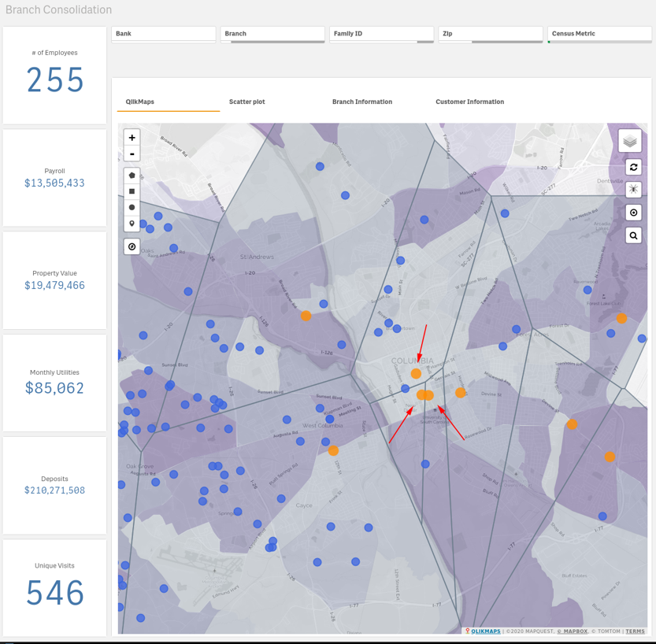Open the Zip filter pane
Viewport: 656px width, 644px height.
pos(490,34)
